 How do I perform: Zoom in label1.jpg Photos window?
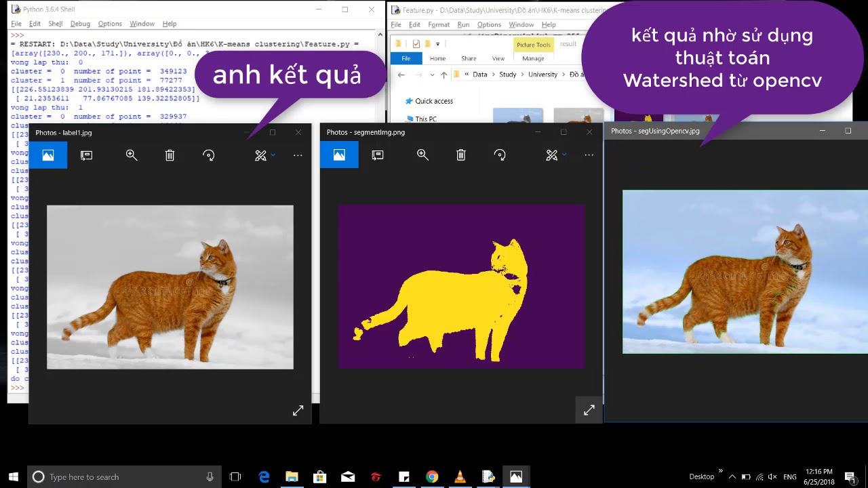click(132, 155)
